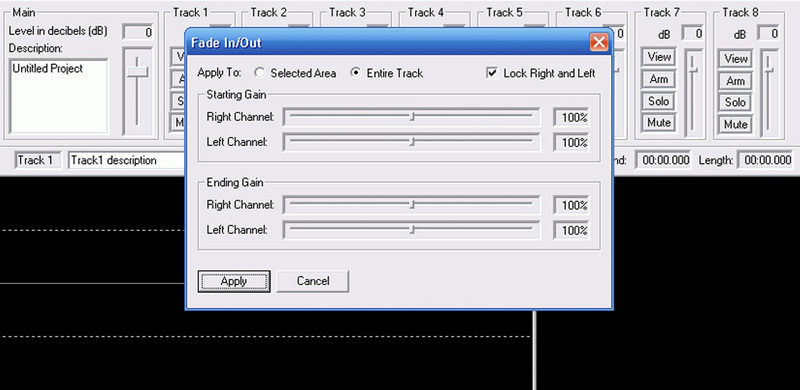Click Ending Gain Left Channel percent field

[x=572, y=230]
